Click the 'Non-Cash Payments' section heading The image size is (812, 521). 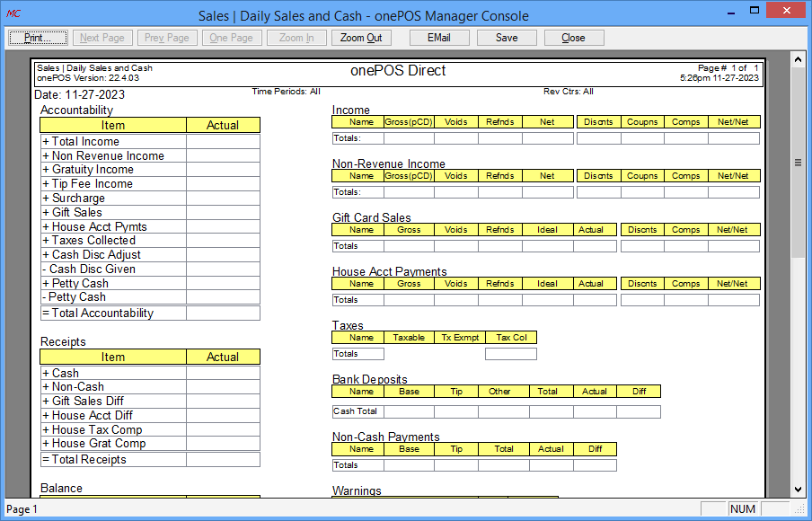tap(386, 437)
